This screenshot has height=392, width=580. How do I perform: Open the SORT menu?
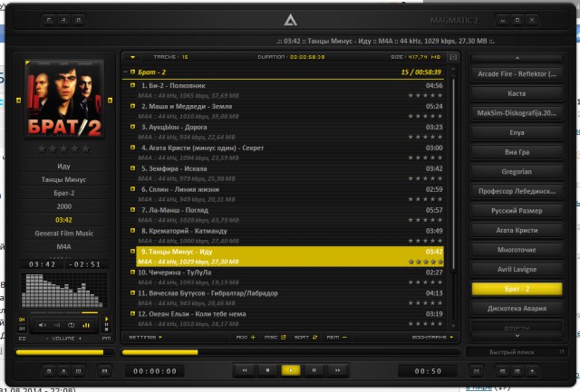pos(305,338)
